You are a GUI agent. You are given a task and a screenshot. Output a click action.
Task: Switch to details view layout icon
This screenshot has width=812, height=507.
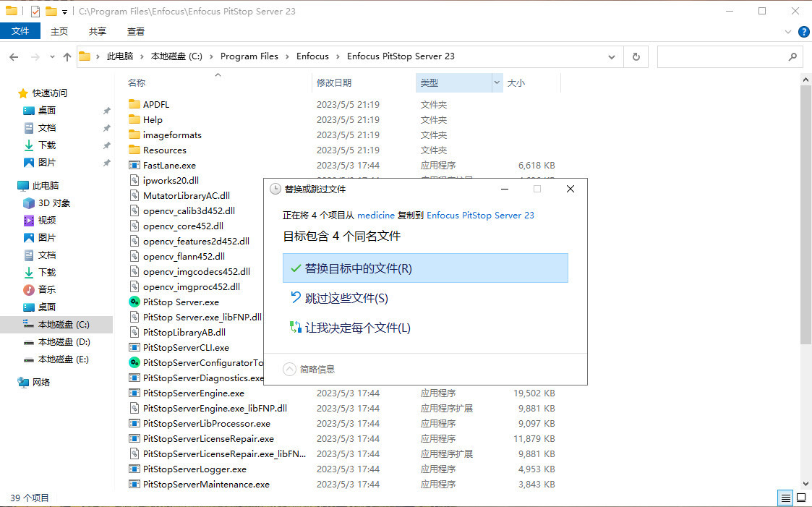coord(785,498)
